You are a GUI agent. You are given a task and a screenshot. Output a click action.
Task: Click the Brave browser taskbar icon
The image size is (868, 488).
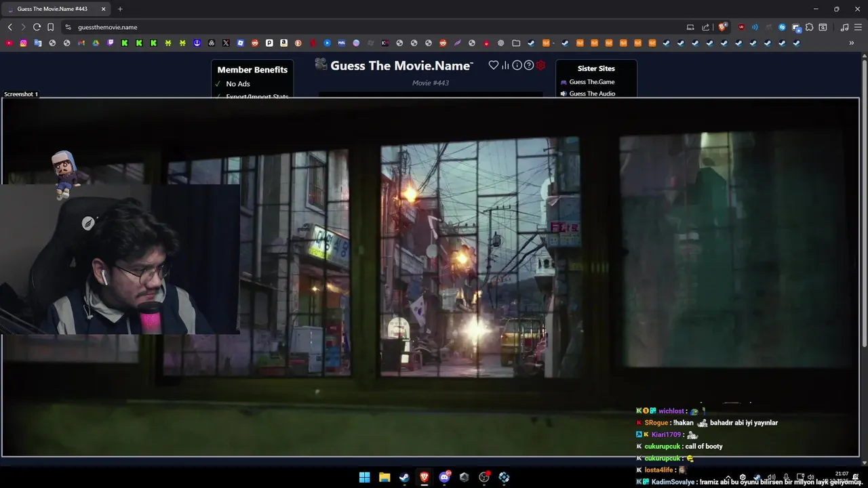pyautogui.click(x=424, y=477)
